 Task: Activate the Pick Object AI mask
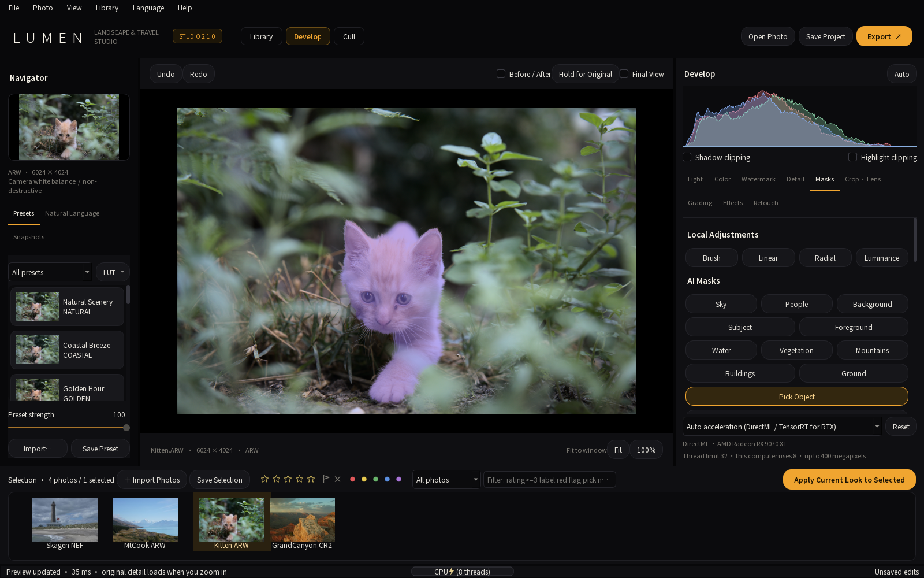796,397
